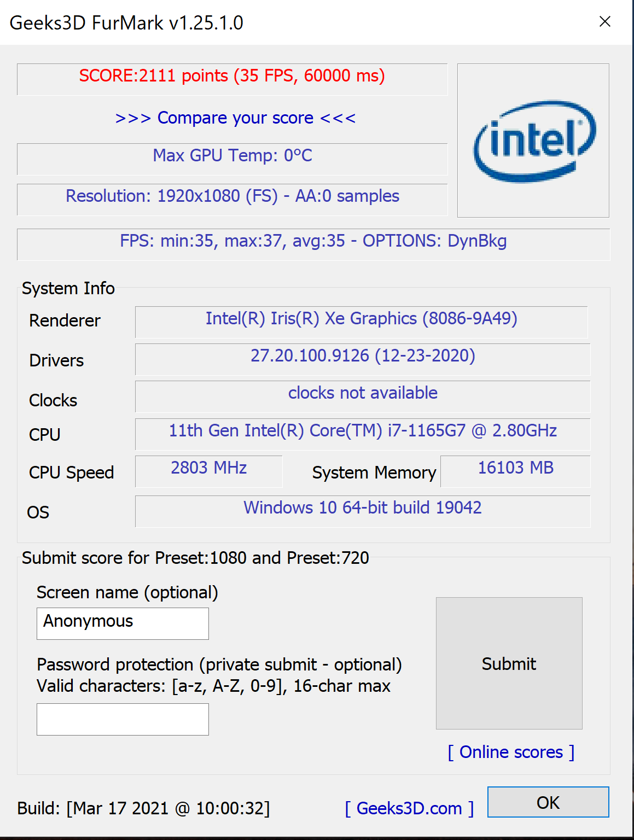Click the Renderer Iris Xe Graphics field
This screenshot has width=634, height=840.
click(361, 322)
